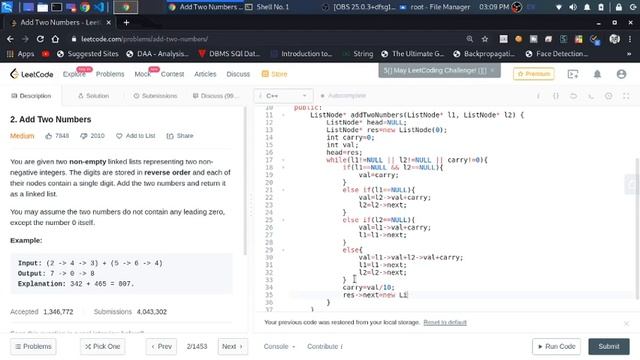The height and width of the screenshot is (360, 640).
Task: Open the LeetCode playground icon
Action: (573, 74)
